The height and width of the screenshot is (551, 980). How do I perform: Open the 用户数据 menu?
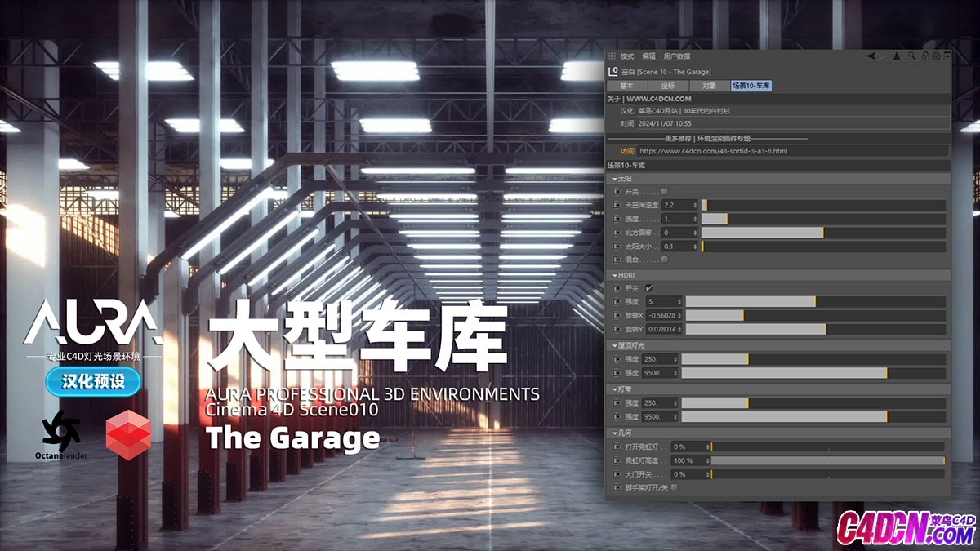point(676,56)
